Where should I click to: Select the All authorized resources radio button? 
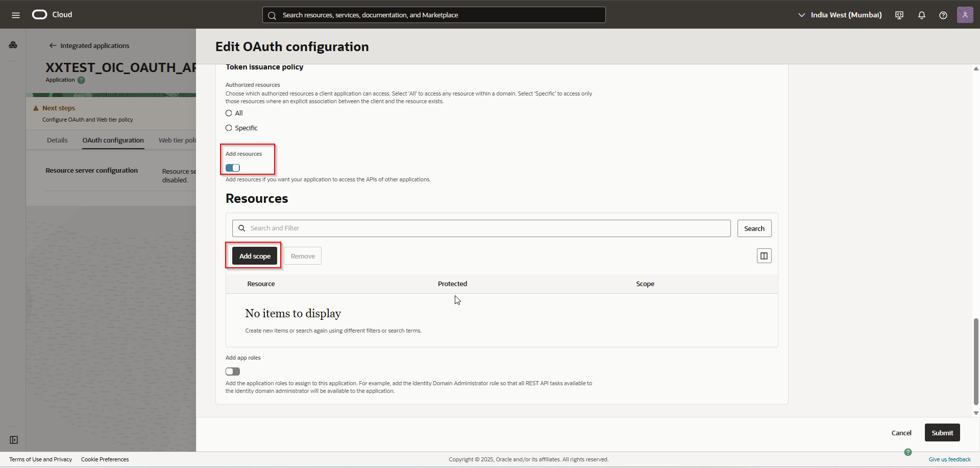228,113
